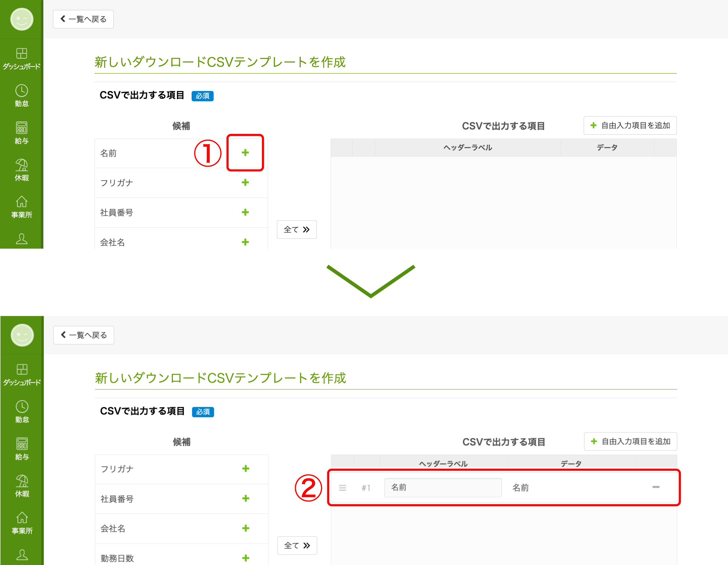The image size is (728, 565).
Task: Grab the drag handle icon of row #1
Action: (x=343, y=488)
